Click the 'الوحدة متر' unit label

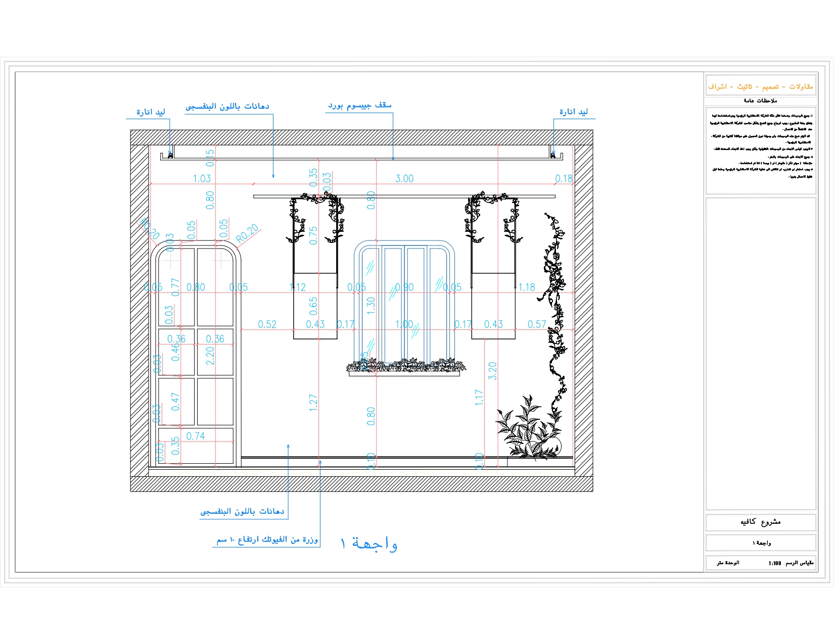[728, 563]
